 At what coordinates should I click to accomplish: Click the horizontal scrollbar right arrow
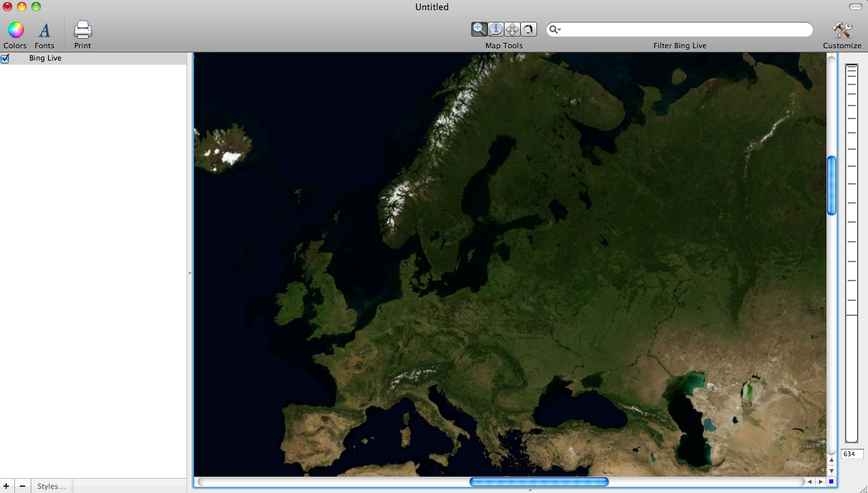click(x=820, y=482)
